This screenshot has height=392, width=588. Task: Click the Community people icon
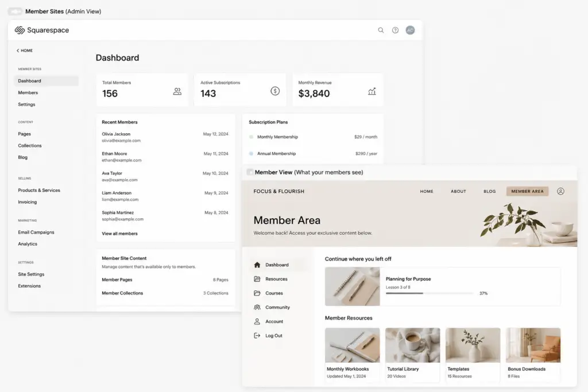257,307
